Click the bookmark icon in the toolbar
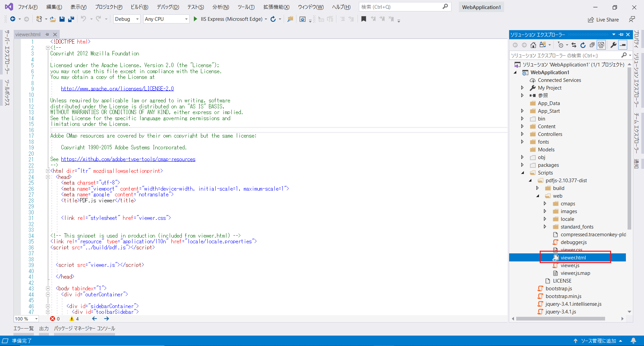The image size is (644, 346). point(364,19)
